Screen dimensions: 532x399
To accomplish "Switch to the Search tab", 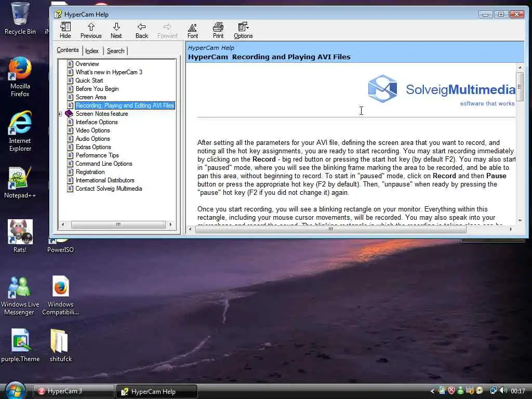I will (x=116, y=51).
